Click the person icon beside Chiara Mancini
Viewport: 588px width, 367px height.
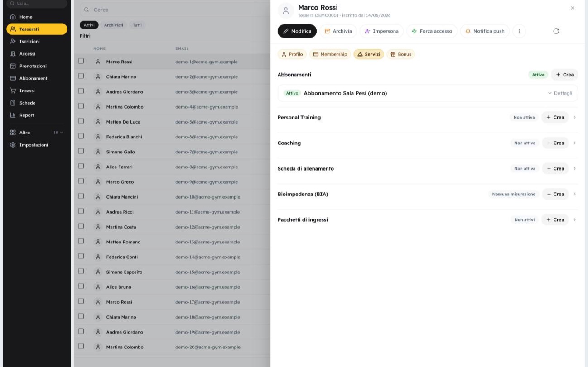98,197
